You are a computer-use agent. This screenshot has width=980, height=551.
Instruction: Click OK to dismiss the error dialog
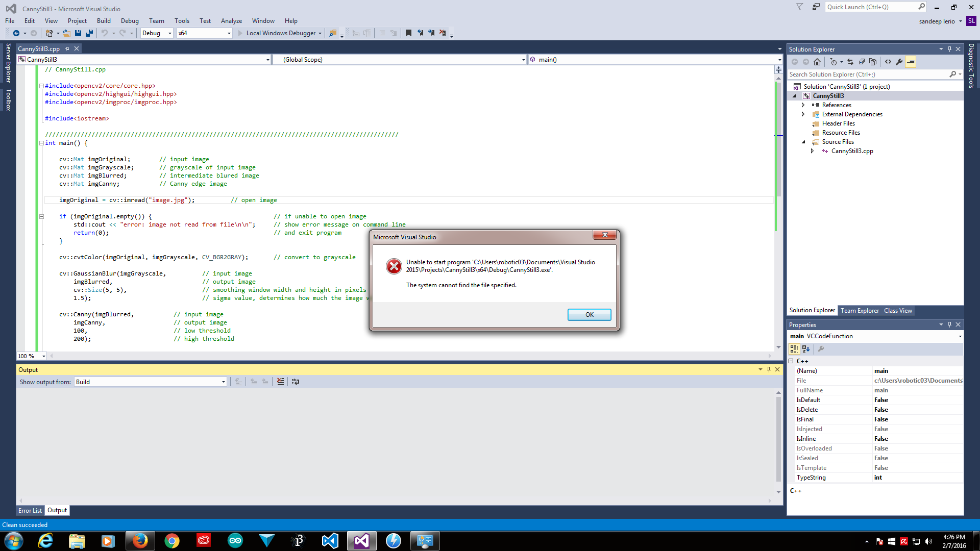pos(589,314)
